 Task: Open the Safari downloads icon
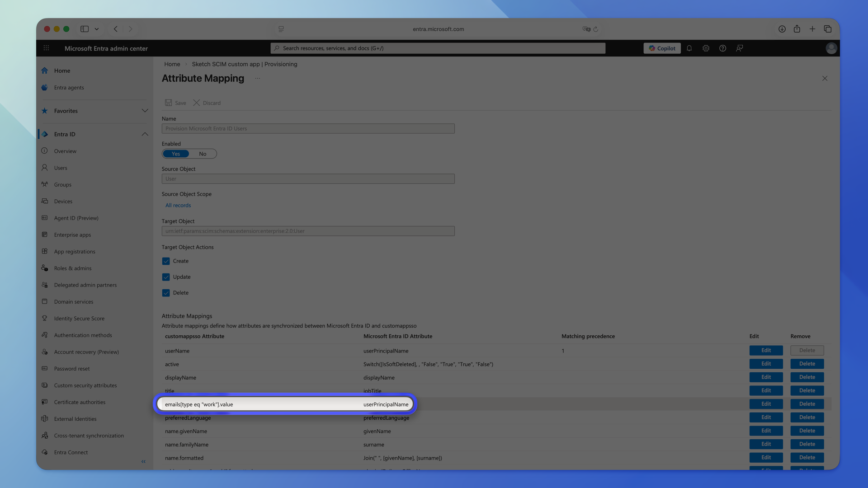point(782,29)
